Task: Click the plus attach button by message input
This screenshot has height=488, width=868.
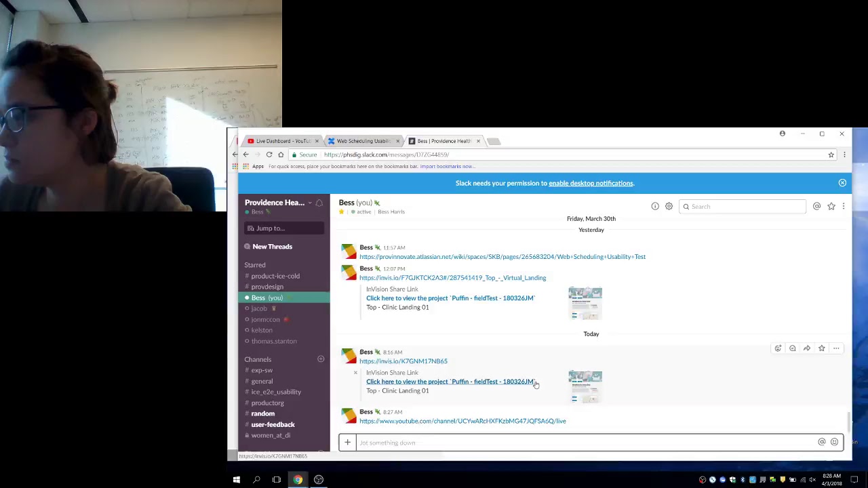Action: 347,443
